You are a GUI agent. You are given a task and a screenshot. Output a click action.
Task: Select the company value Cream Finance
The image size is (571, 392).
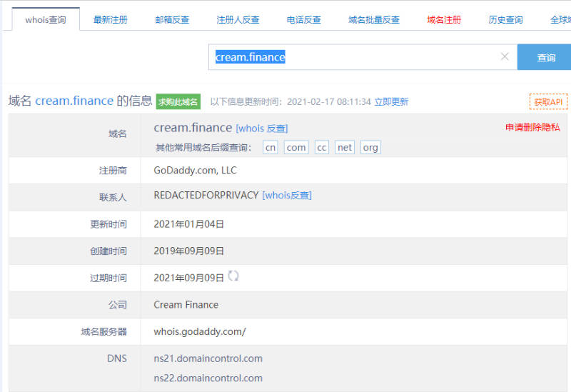[186, 305]
